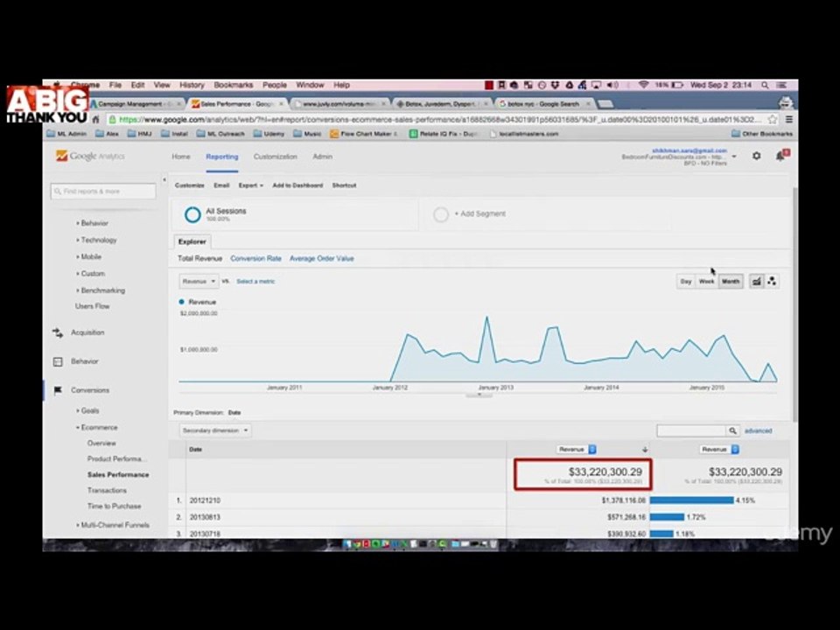The image size is (840, 630).
Task: Expand the Technology sidebar item
Action: (96, 240)
